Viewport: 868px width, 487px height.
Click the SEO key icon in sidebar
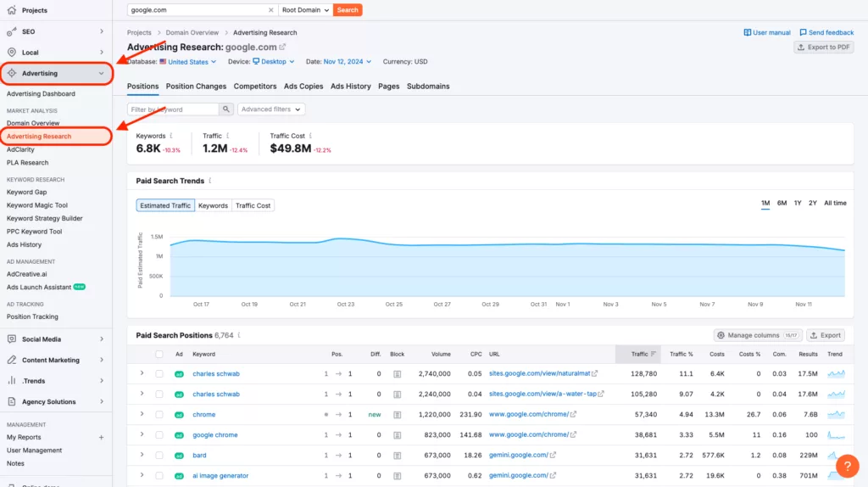[12, 31]
